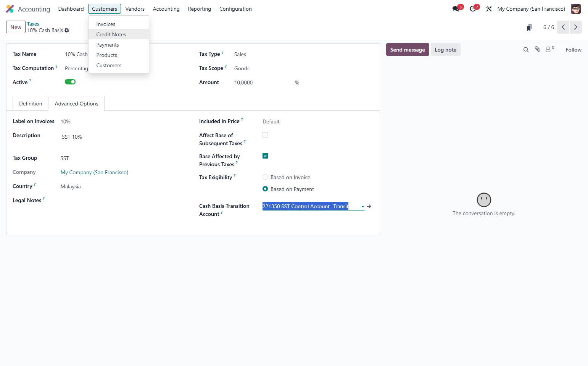Click the Log note button
Screen dimensions: 588x366
click(446, 50)
